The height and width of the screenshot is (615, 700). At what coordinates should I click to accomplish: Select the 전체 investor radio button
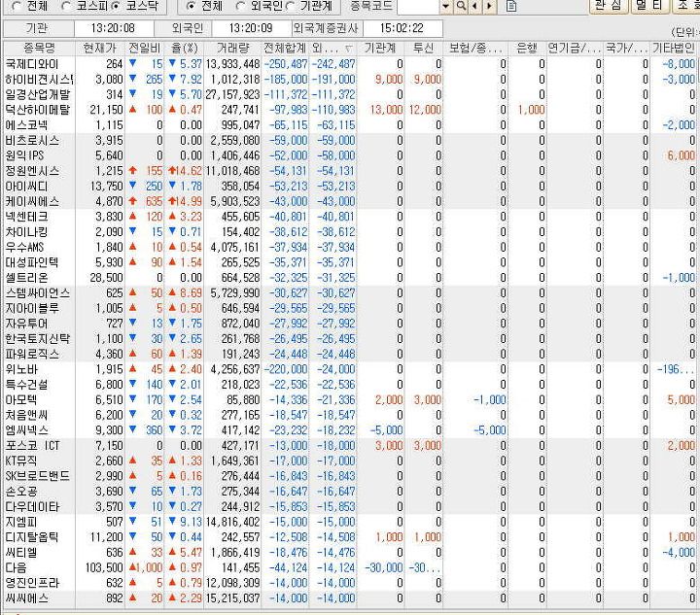(191, 6)
